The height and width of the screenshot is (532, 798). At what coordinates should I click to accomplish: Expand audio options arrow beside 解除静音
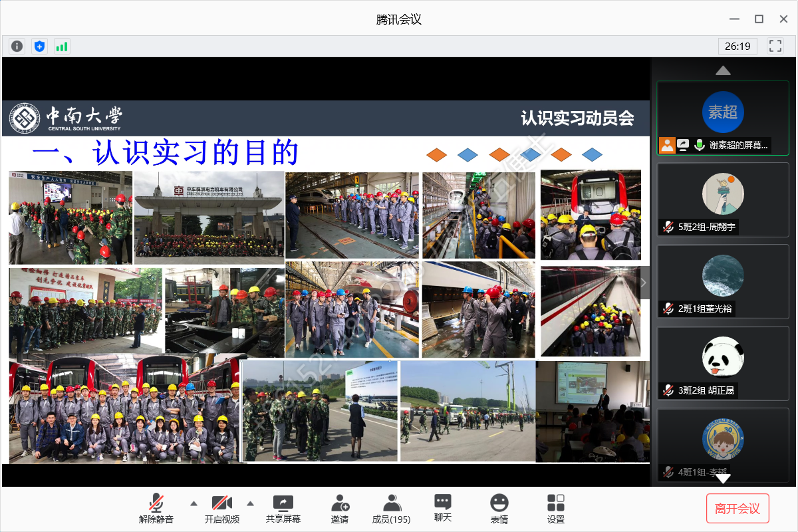(x=194, y=503)
